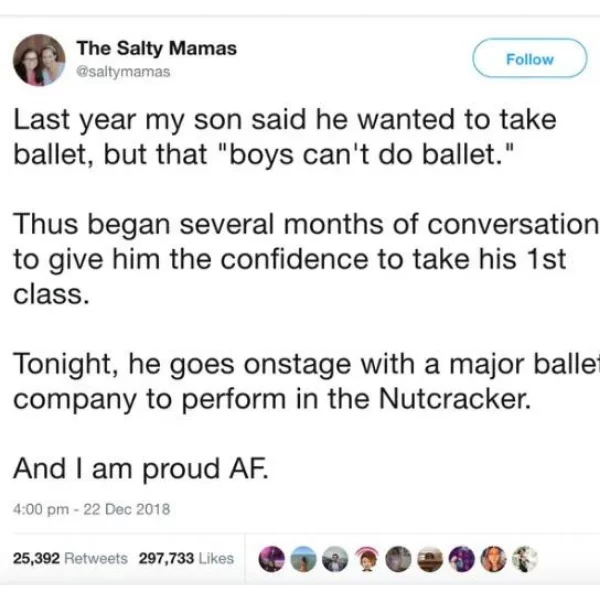Open the long-haired woman liker avatar

[493, 559]
